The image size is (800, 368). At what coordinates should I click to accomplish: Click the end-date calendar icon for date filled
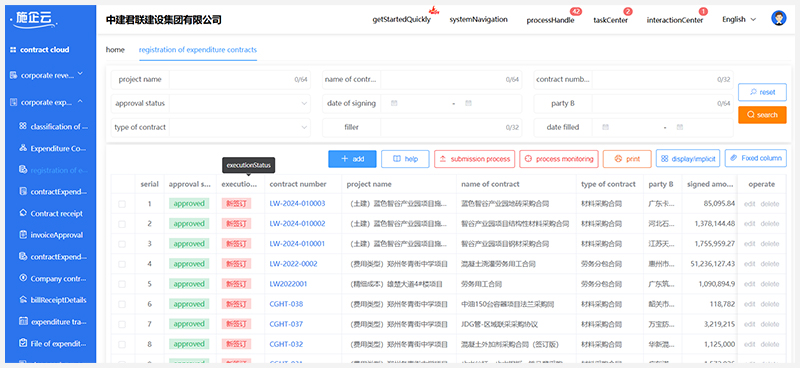[x=679, y=127]
